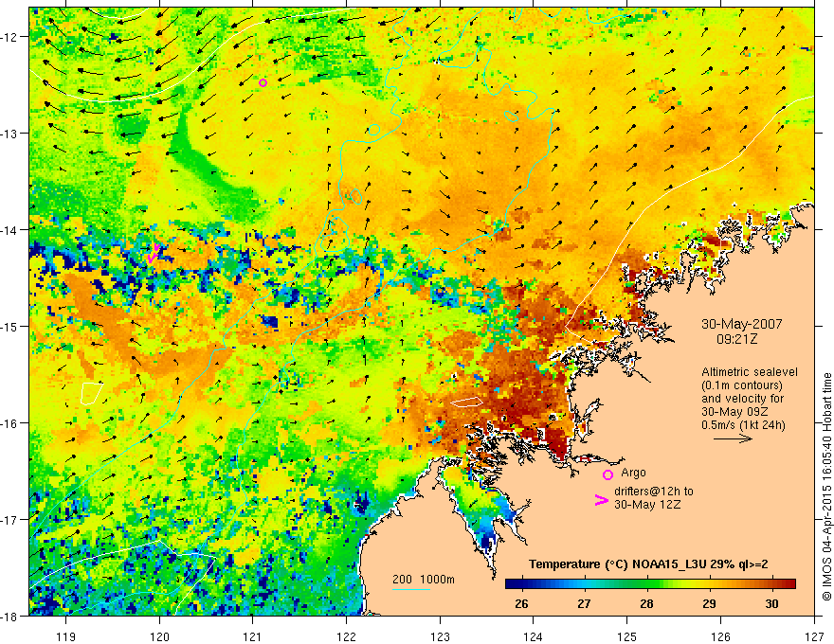Click the longitude axis label 123
The width and height of the screenshot is (834, 644).
440,636
